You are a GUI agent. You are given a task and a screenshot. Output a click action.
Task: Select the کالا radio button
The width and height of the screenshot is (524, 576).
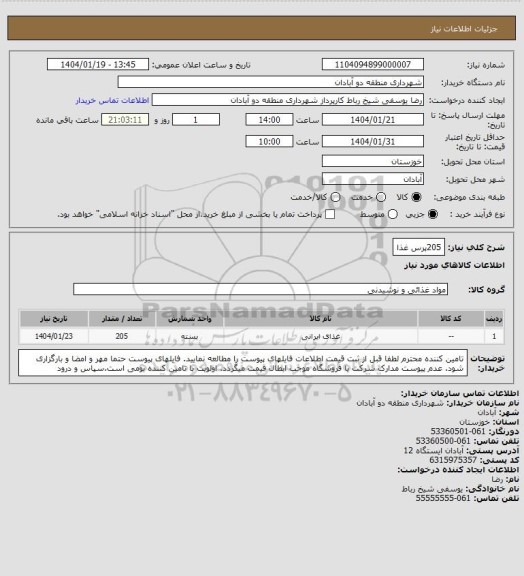[416, 197]
